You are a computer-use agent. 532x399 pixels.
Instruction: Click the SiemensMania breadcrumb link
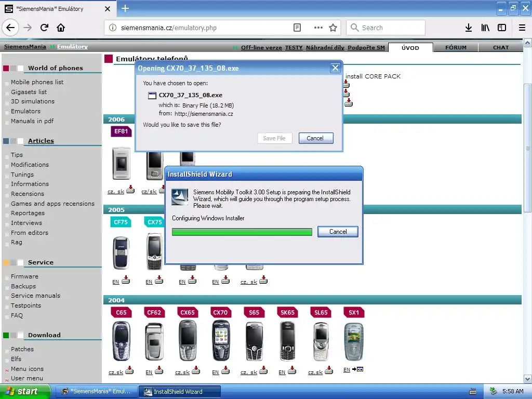[x=25, y=46]
